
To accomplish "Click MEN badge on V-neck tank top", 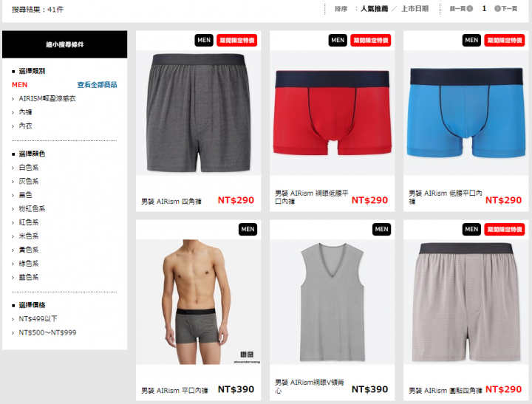I will point(382,229).
